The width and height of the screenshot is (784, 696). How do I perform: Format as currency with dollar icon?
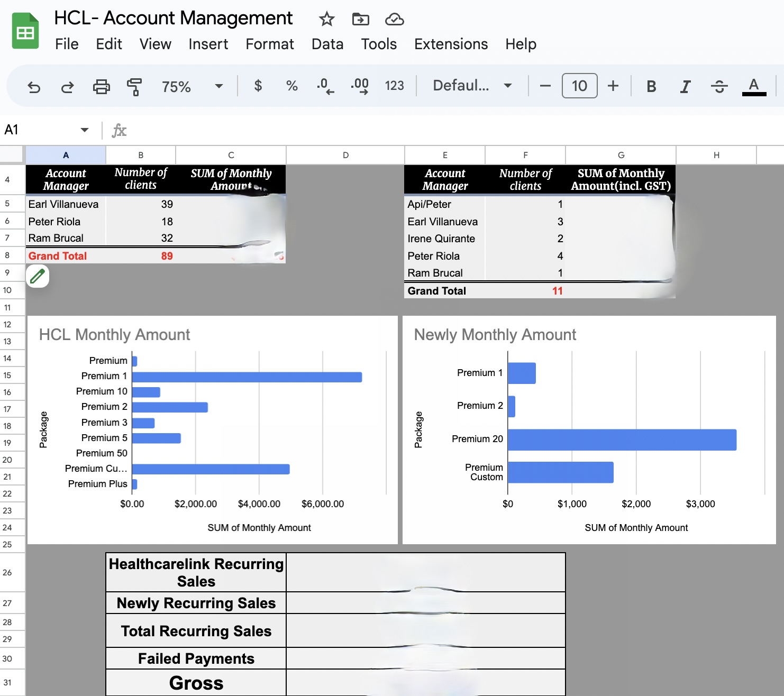coord(258,86)
